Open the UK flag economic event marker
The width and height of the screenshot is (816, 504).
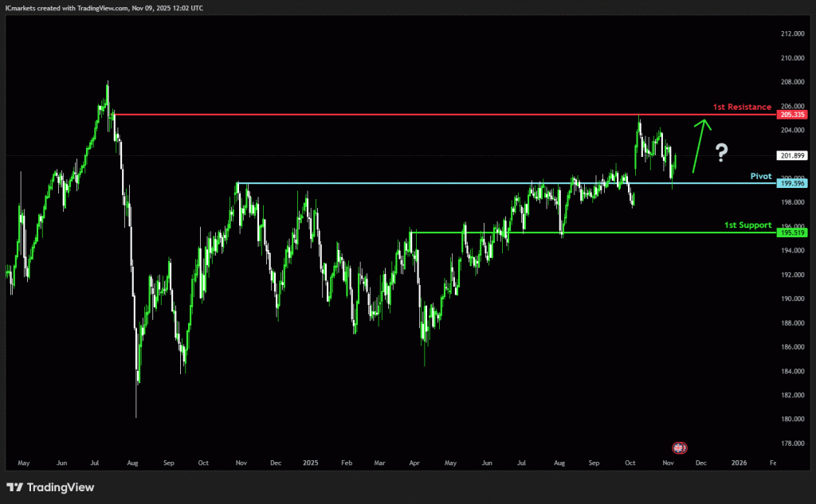tap(680, 448)
